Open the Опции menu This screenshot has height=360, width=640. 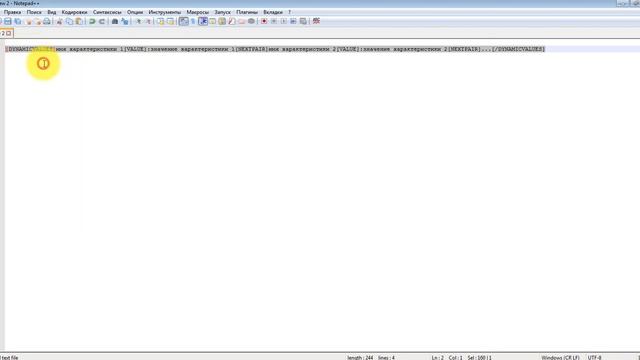pyautogui.click(x=135, y=12)
